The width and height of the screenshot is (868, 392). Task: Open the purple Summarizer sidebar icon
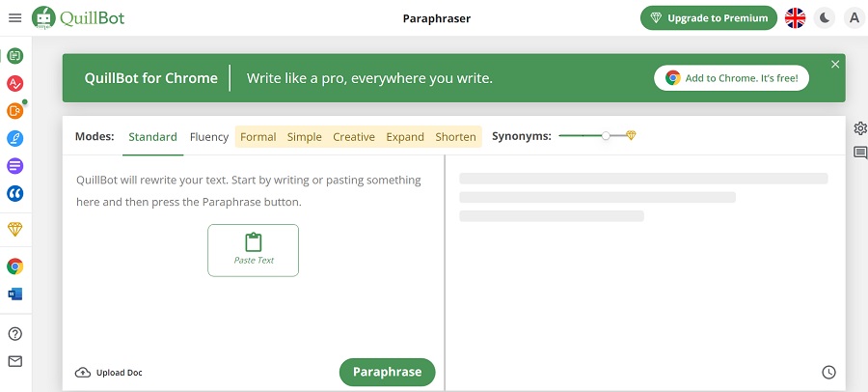(14, 165)
